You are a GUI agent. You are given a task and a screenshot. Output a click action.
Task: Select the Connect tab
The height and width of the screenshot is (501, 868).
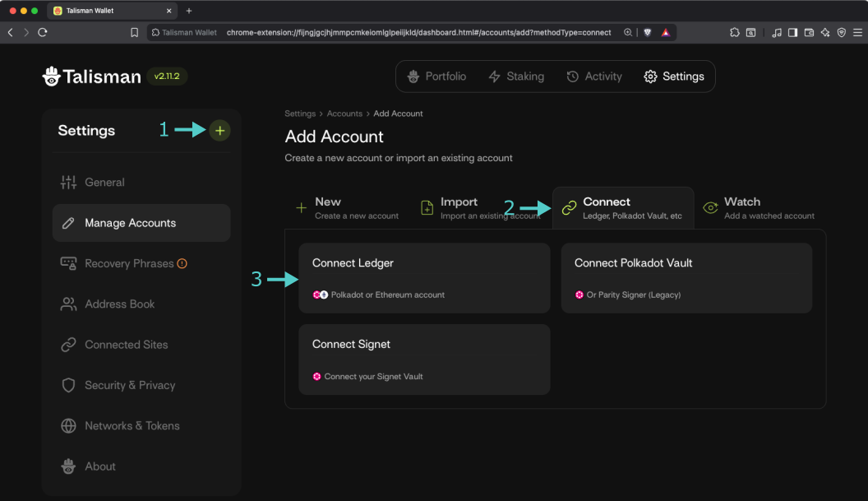(623, 208)
